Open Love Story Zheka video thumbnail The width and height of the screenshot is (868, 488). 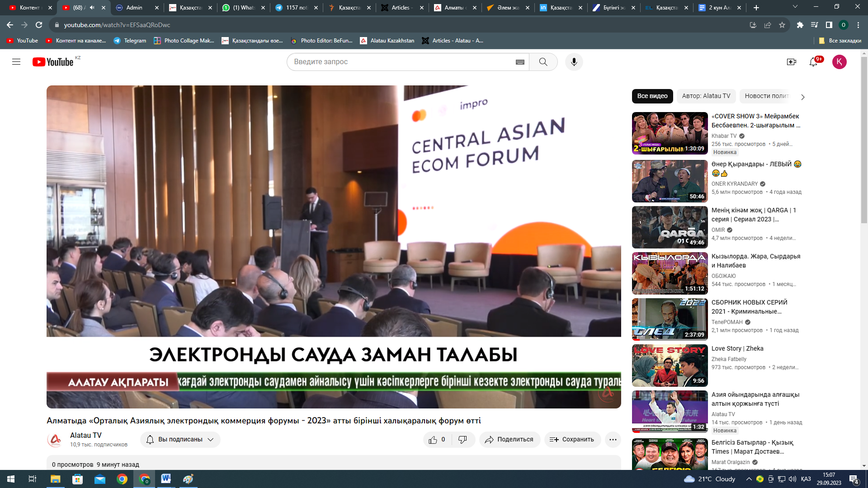click(x=670, y=366)
